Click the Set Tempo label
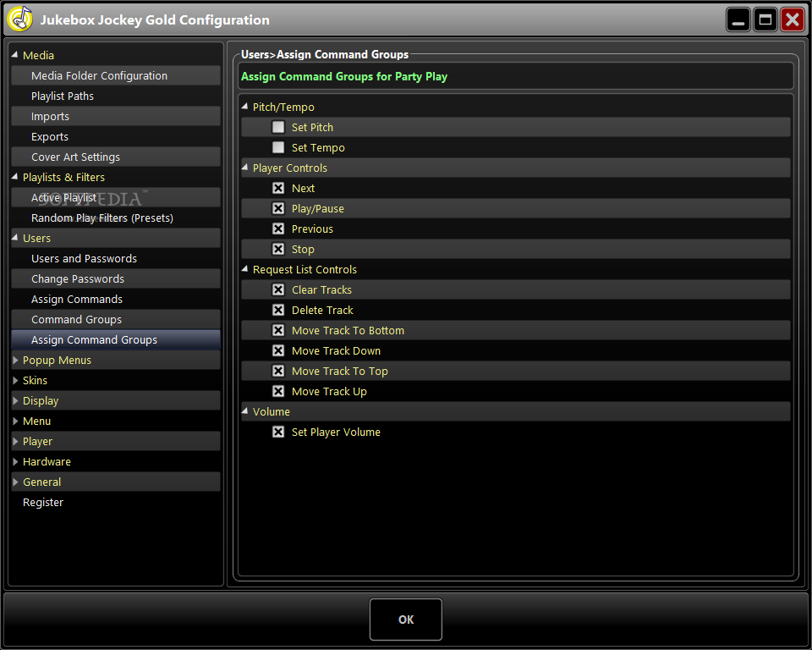The width and height of the screenshot is (812, 650). (x=318, y=147)
